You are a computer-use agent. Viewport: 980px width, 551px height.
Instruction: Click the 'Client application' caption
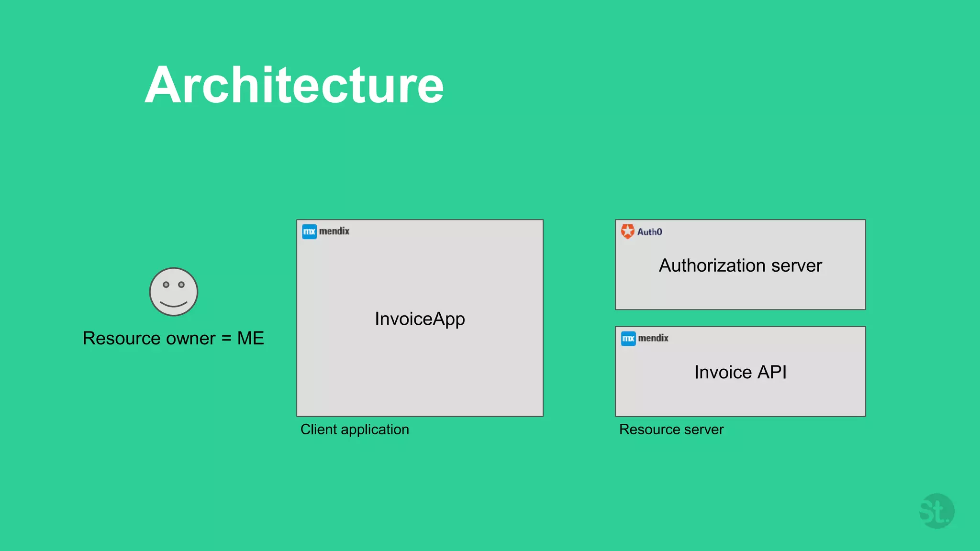[355, 430]
